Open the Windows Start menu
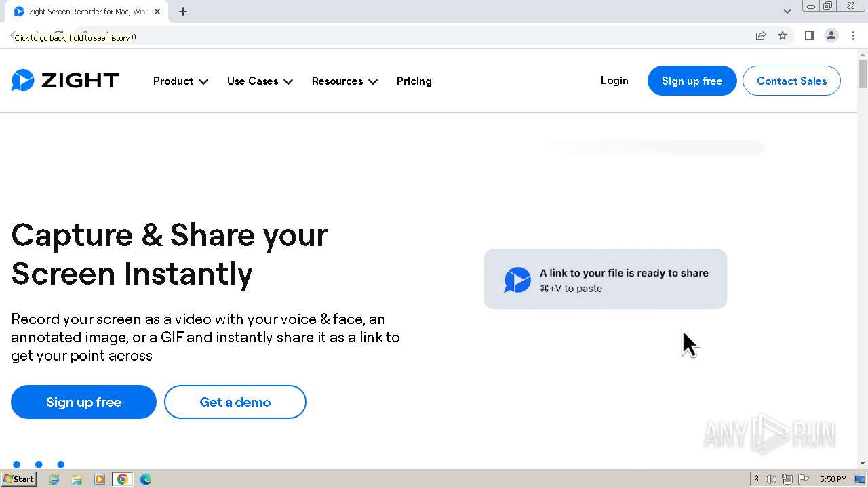868x488 pixels. (x=18, y=479)
